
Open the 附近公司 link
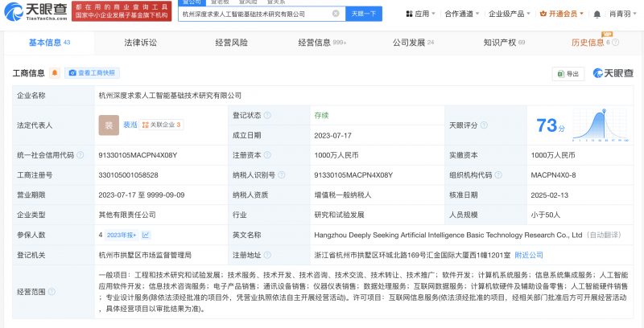coord(529,255)
